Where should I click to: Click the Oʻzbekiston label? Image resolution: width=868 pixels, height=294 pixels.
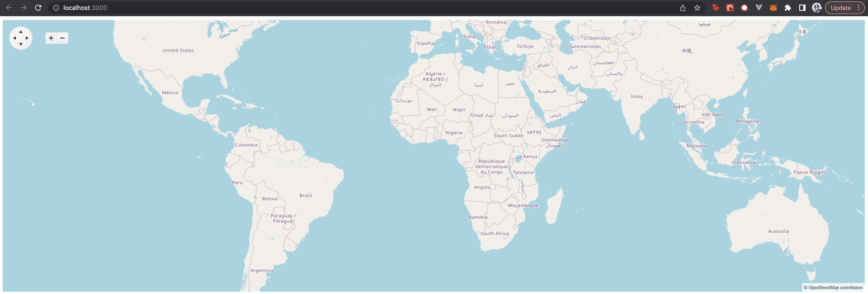pyautogui.click(x=596, y=38)
